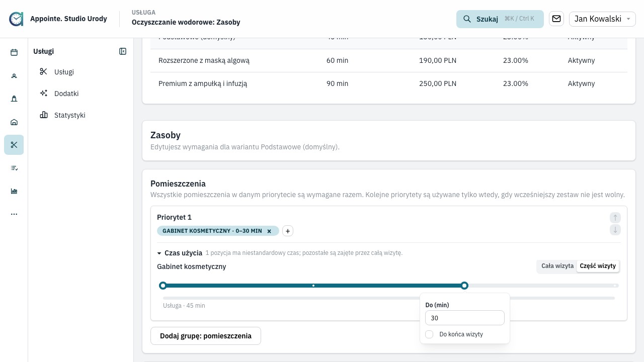644x362 pixels.
Task: Select the Premium z ampułką i infuzją row
Action: 389,83
